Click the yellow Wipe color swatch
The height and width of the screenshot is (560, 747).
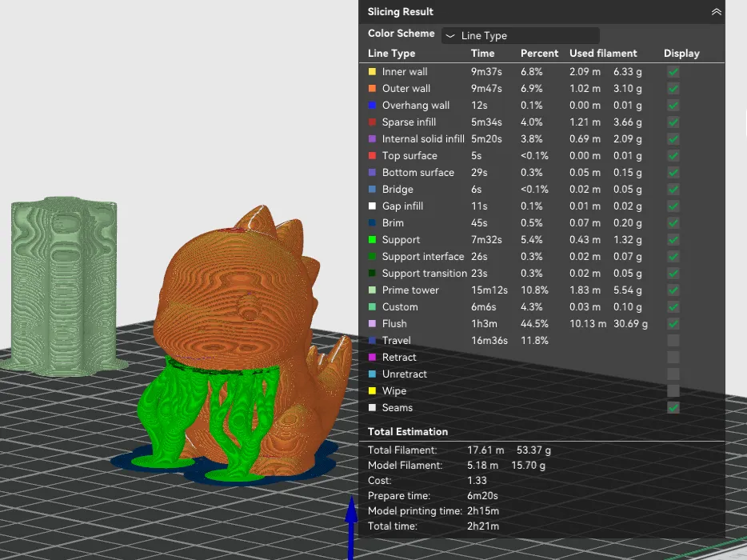(x=372, y=390)
